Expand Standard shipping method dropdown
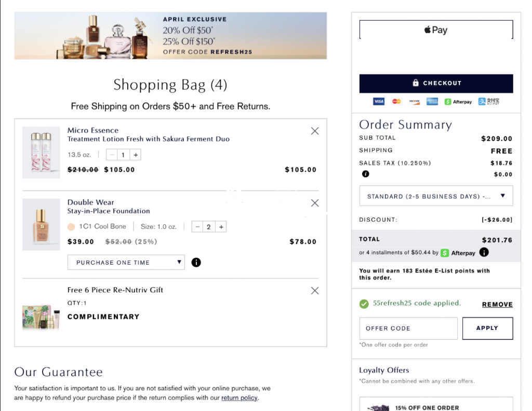The image size is (532, 411). (436, 196)
